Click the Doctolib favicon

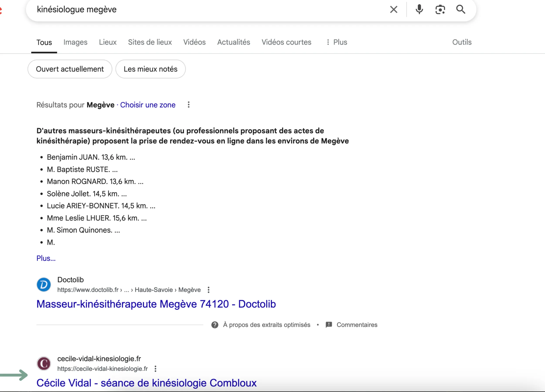coord(44,284)
